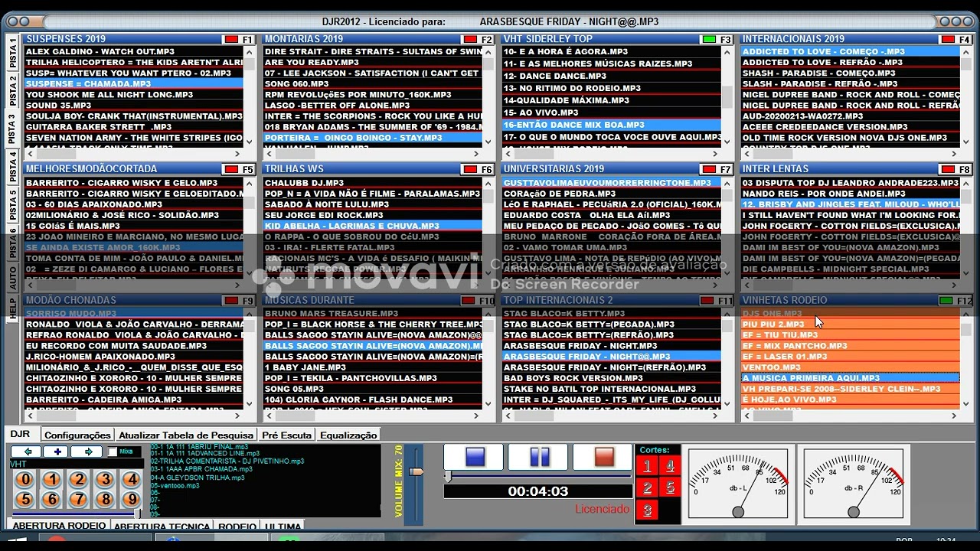Switch to the Pré Escuta tab
This screenshot has width=980, height=551.
click(287, 435)
